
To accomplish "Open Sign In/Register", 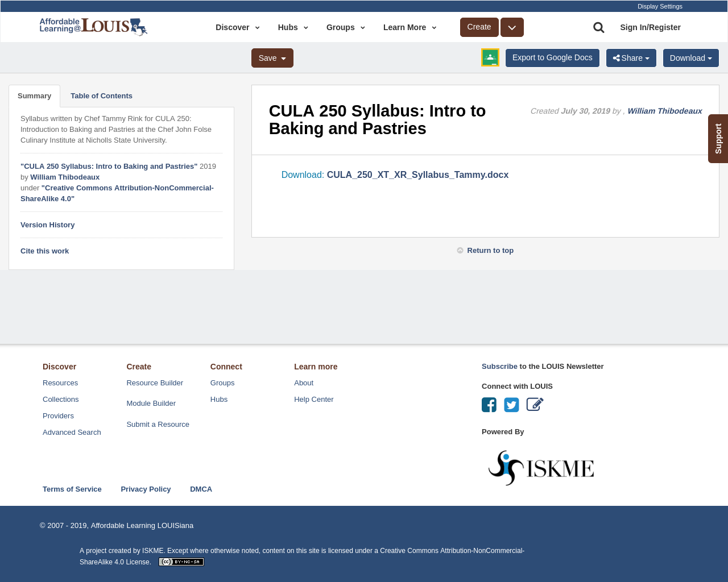I will pos(650,27).
